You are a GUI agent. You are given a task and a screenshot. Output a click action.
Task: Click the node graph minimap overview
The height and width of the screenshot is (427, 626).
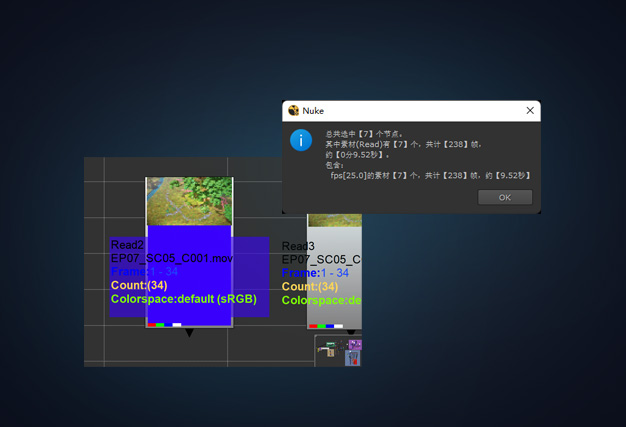pyautogui.click(x=338, y=351)
